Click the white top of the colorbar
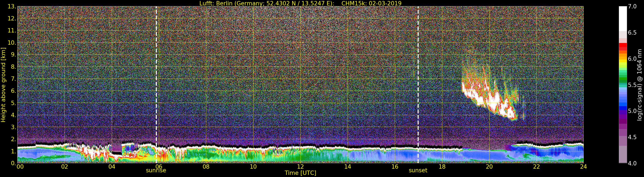This screenshot has width=644, height=177. [x=623, y=18]
